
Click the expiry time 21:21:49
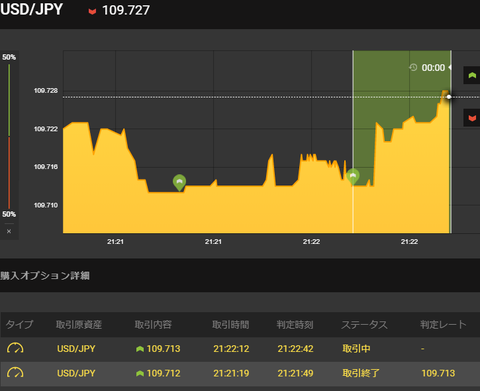pyautogui.click(x=295, y=373)
